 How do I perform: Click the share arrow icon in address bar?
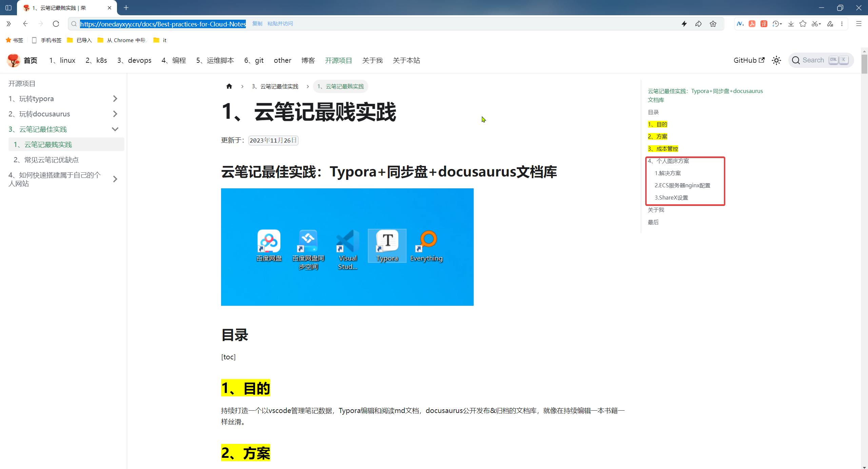pyautogui.click(x=698, y=24)
